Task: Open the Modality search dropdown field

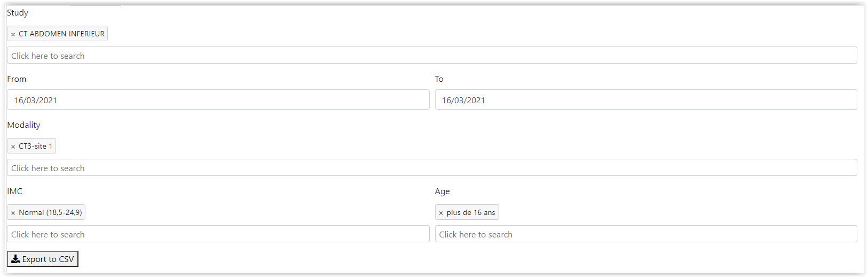Action: (431, 168)
